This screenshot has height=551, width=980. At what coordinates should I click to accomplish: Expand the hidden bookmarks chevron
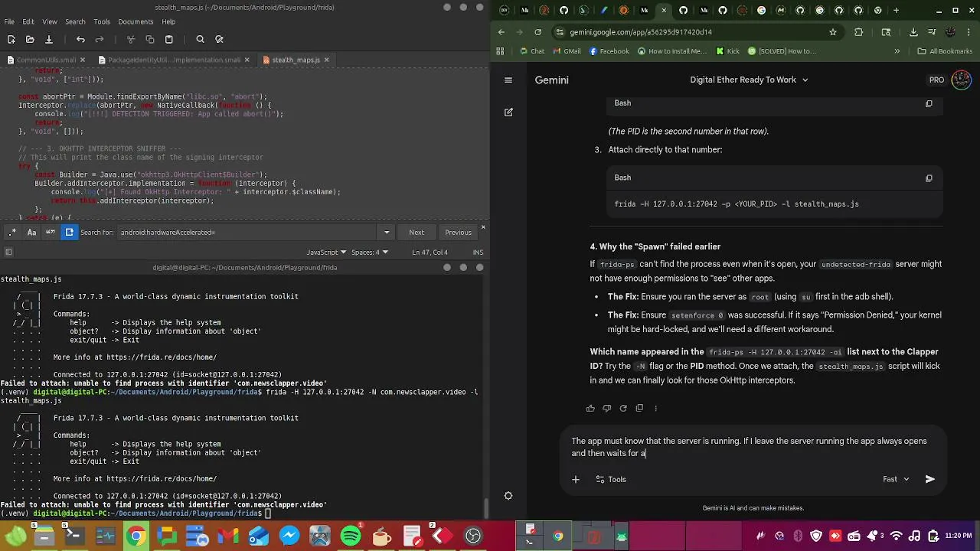pos(897,51)
